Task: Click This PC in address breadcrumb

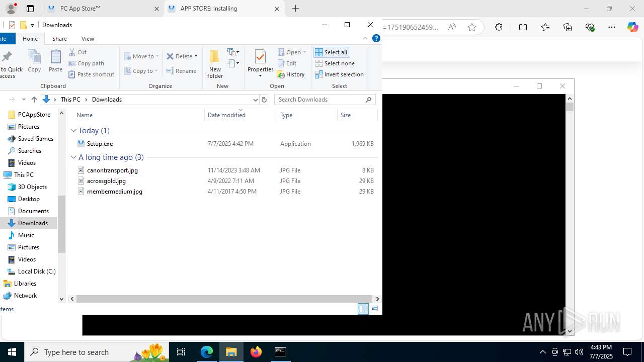Action: tap(70, 100)
